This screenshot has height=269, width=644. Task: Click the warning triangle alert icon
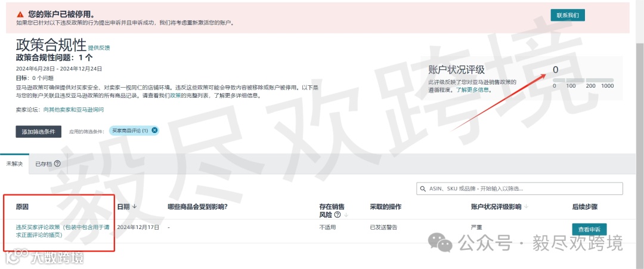[x=20, y=14]
